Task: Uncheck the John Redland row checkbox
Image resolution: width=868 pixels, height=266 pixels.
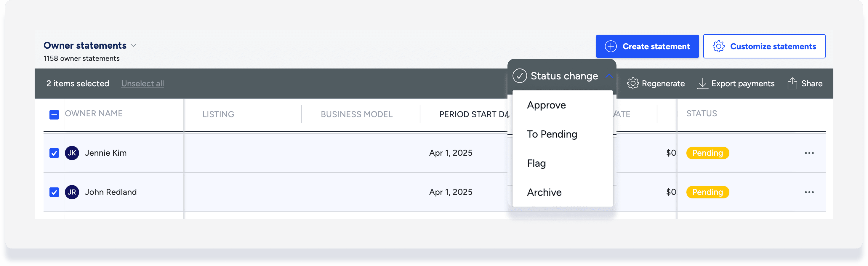Action: click(x=54, y=192)
